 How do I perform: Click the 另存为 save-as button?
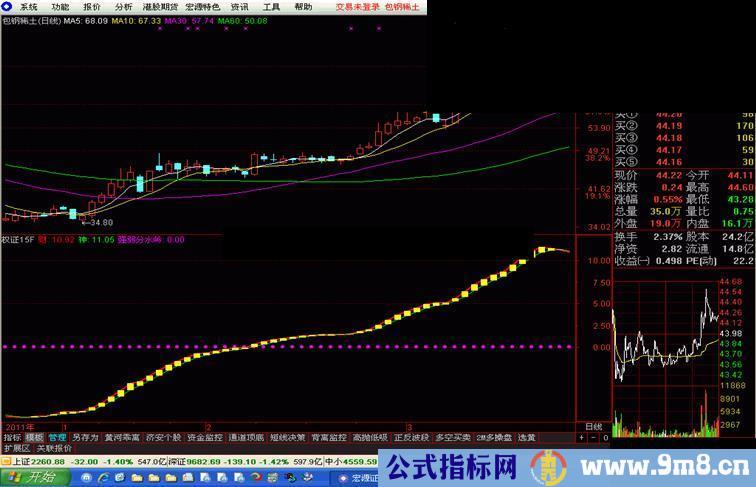click(x=85, y=437)
